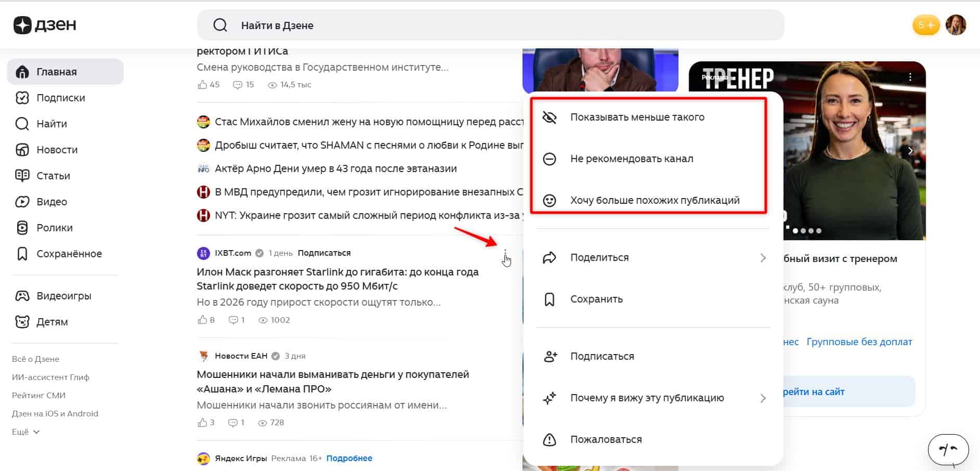Open Илон Маск Starlink article title
The width and height of the screenshot is (980, 471).
point(337,279)
